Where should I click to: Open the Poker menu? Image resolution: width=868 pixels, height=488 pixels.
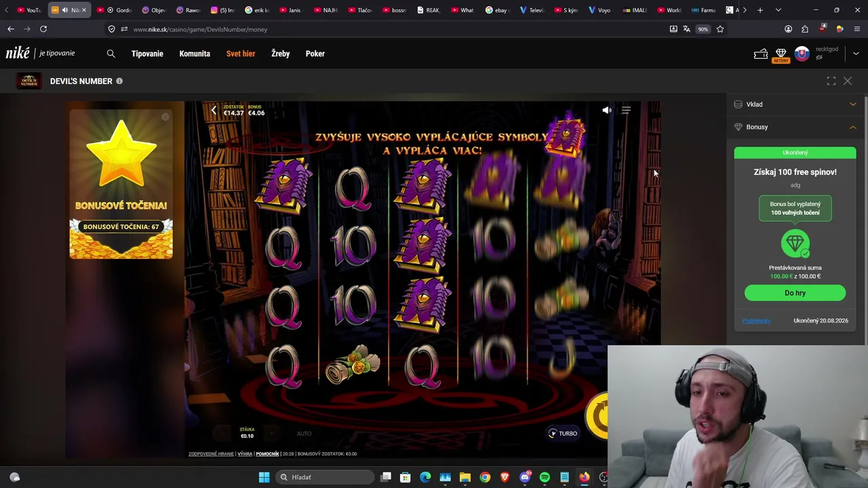pyautogui.click(x=315, y=54)
